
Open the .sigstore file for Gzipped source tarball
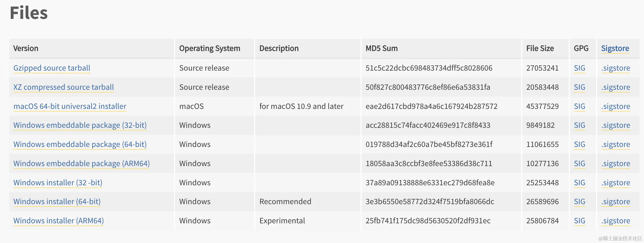tap(615, 68)
